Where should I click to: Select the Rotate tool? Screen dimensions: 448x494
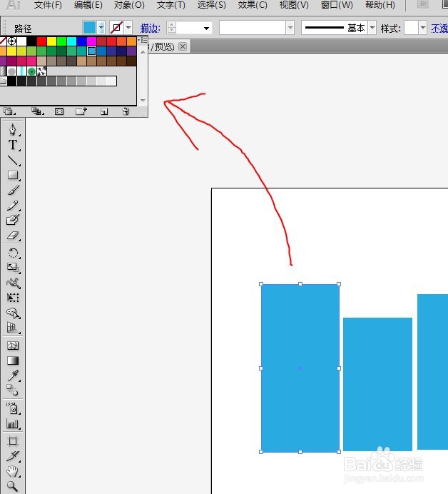tap(13, 253)
